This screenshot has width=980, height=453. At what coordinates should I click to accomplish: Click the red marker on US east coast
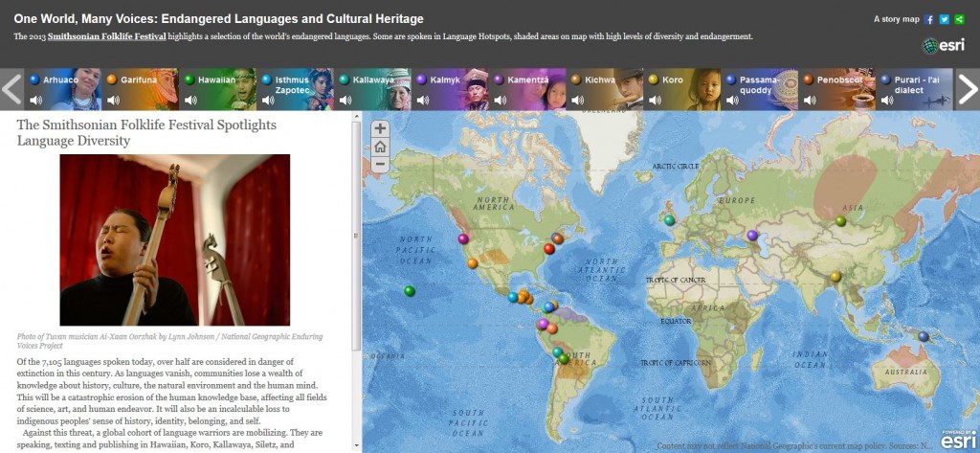(548, 248)
